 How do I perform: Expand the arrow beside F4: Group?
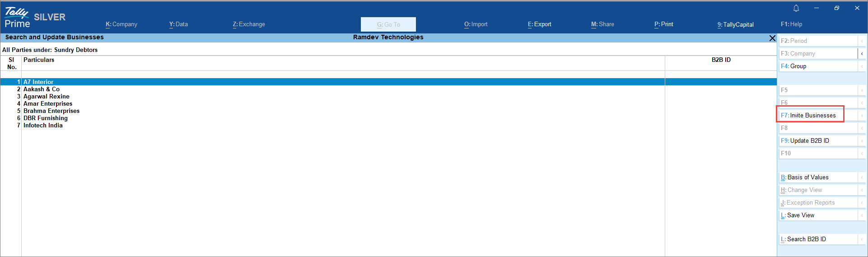[862, 66]
